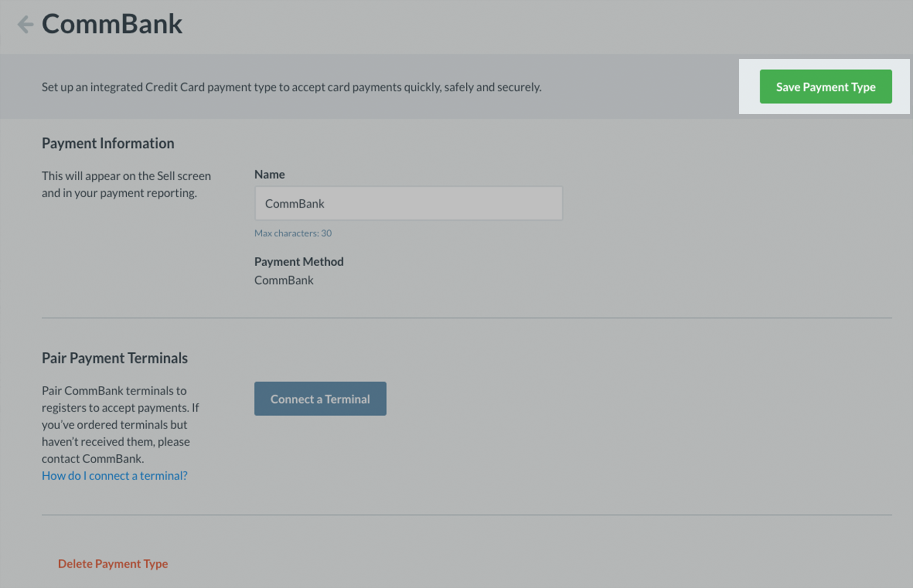This screenshot has width=913, height=588.
Task: Click the Pair Payment Terminals heading
Action: pyautogui.click(x=114, y=358)
